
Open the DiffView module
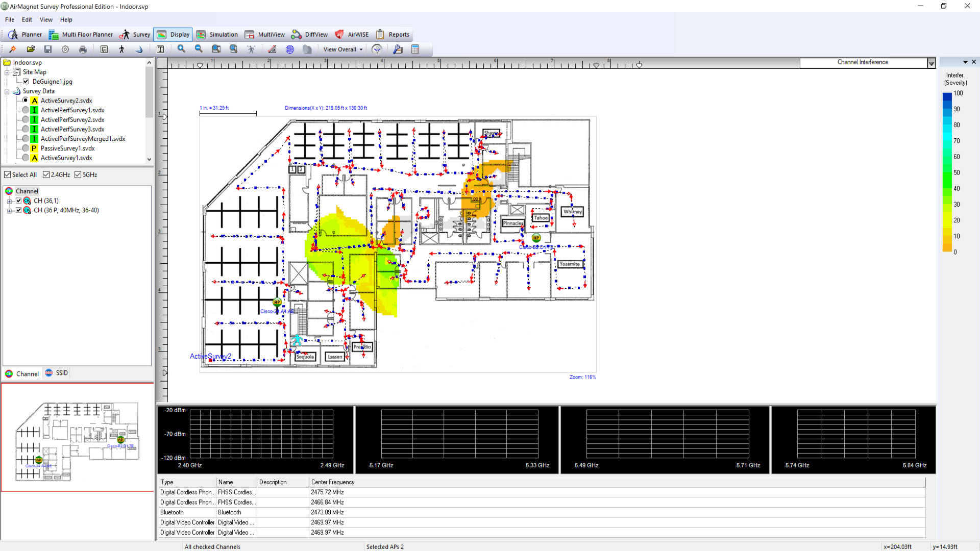310,35
